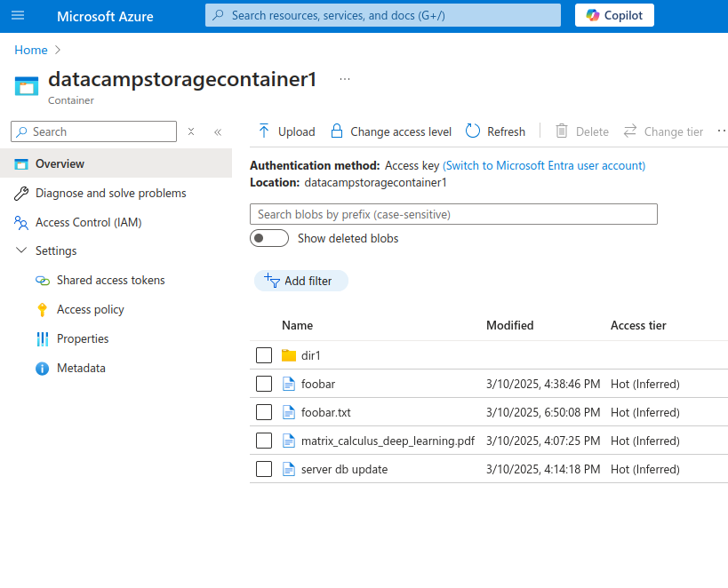Clear the sidebar search with X icon

[x=191, y=131]
